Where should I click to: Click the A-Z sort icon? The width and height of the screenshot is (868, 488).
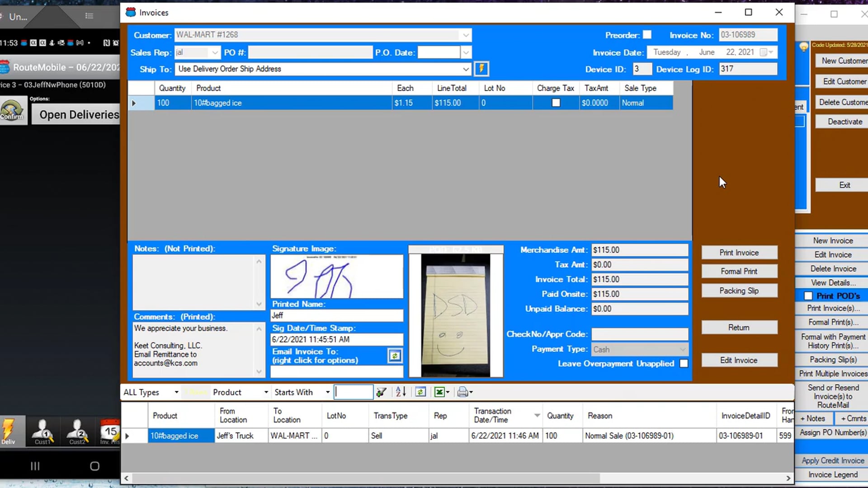pos(401,392)
